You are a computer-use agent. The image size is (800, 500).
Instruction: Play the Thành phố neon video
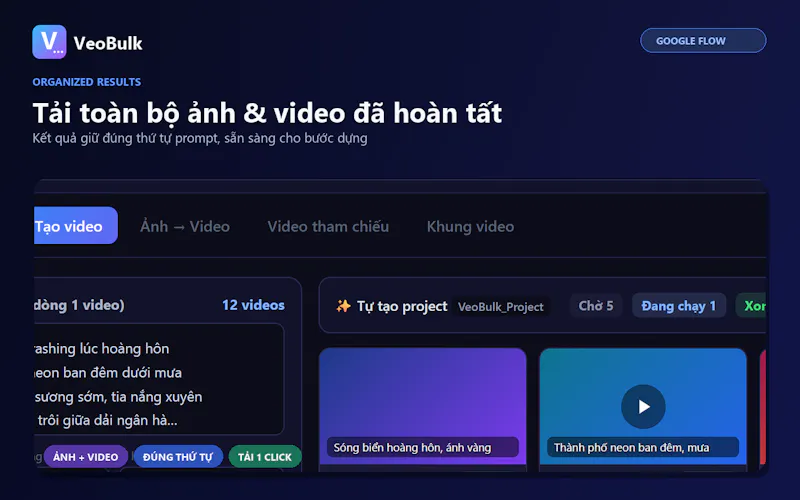[643, 406]
